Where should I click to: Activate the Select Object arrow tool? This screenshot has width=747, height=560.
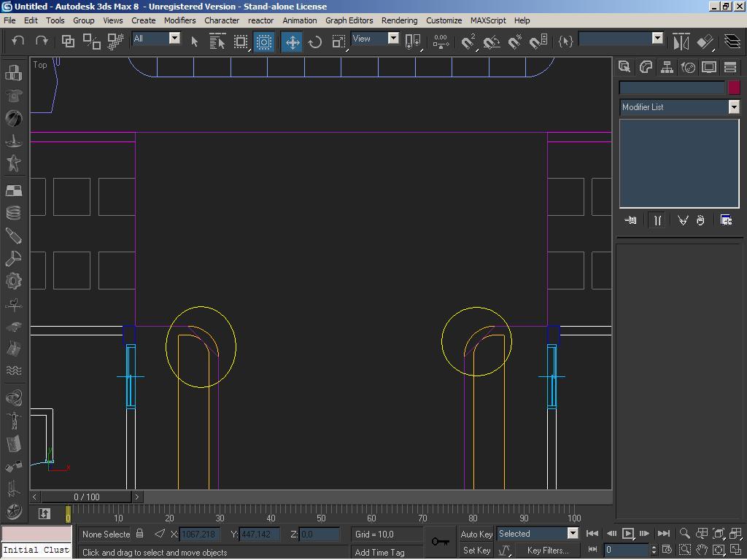[x=194, y=42]
